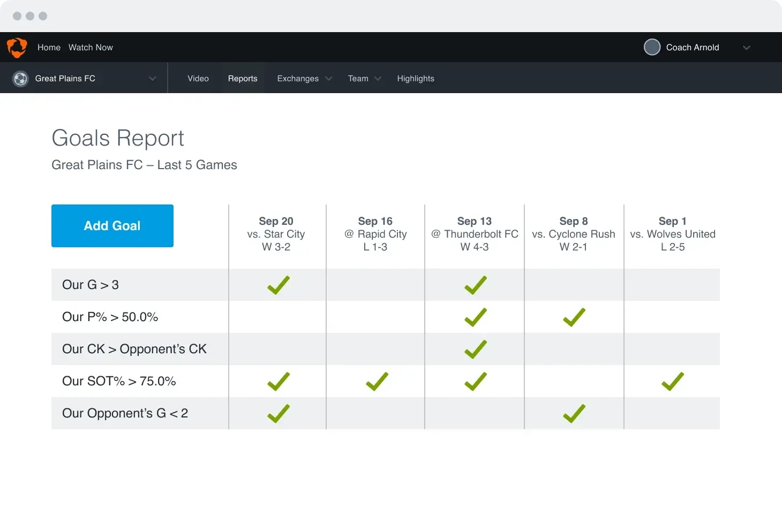
Task: Click Coach Arnold's profile avatar
Action: coord(652,47)
